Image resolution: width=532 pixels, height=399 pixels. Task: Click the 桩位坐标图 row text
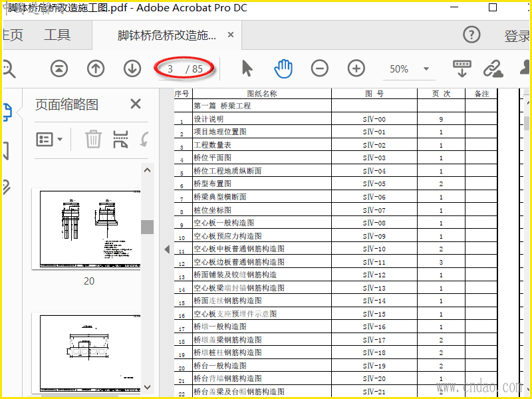[x=212, y=210]
